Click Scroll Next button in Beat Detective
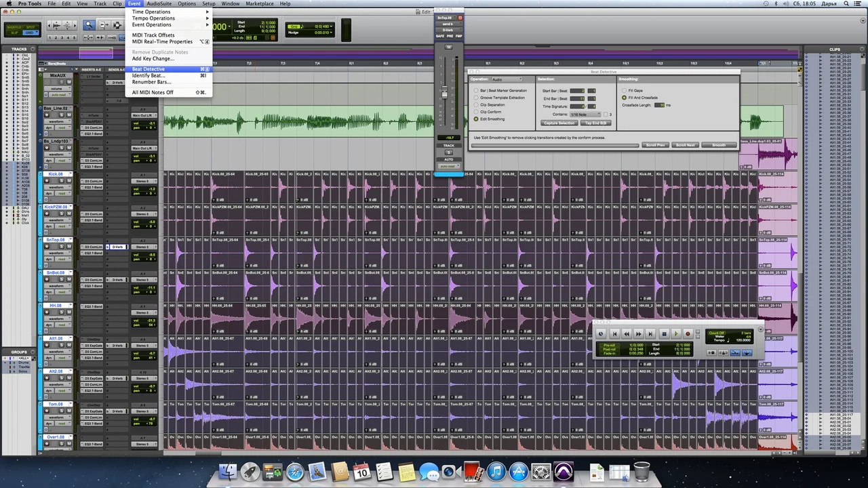 coord(685,145)
